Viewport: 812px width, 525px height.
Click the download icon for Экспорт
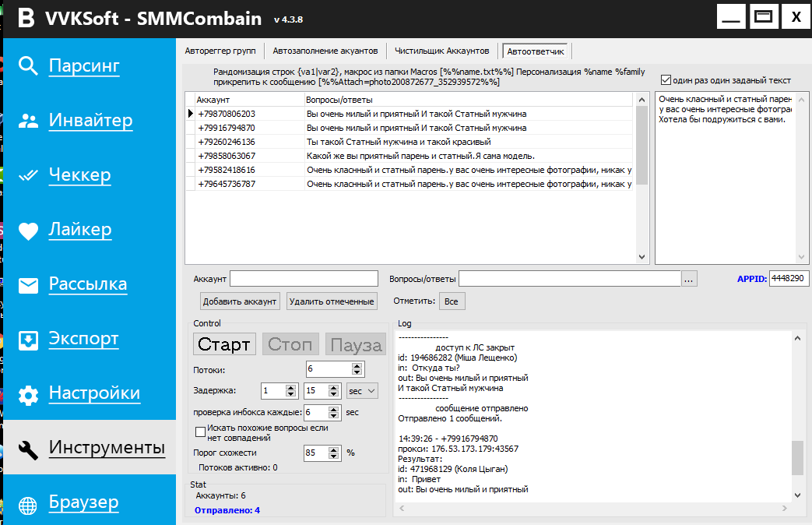(x=29, y=340)
